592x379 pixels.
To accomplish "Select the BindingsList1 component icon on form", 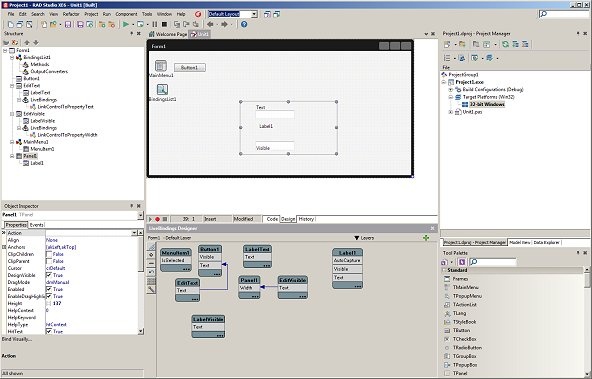I will click(162, 89).
